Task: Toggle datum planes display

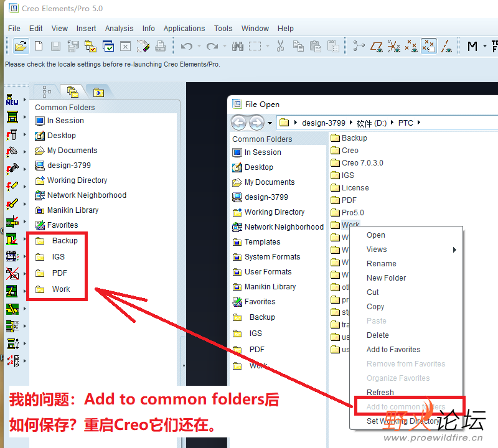Action: pos(377,47)
